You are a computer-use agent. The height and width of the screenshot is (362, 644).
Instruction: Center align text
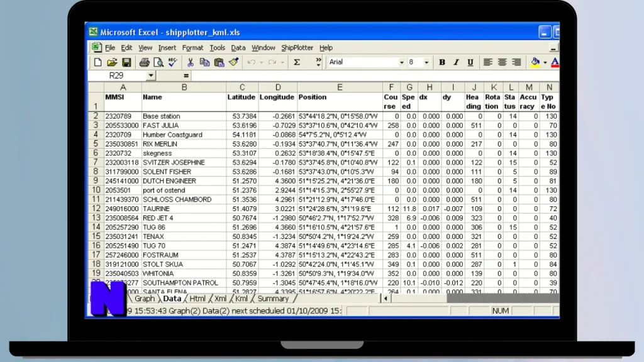[502, 62]
